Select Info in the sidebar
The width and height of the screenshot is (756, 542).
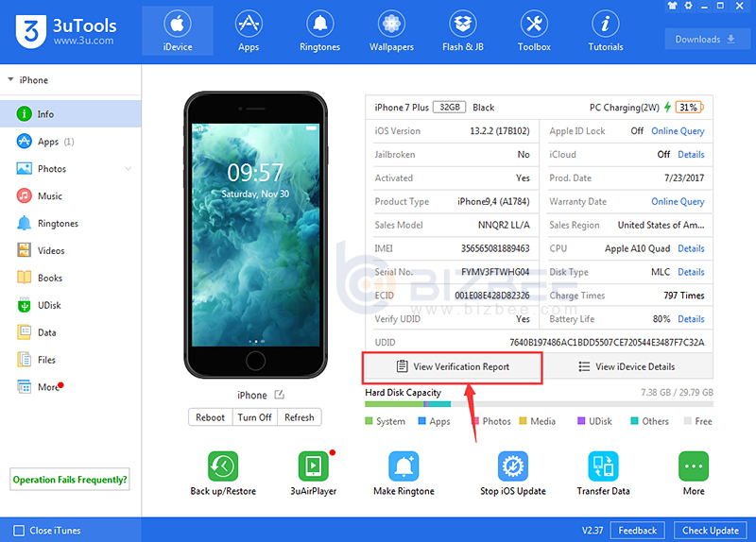(70, 114)
